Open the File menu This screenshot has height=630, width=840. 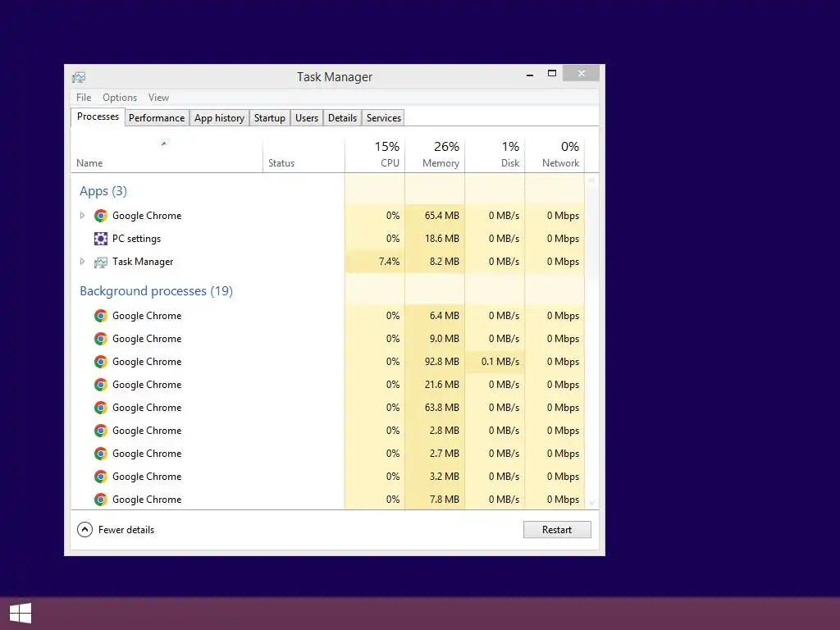coord(84,98)
